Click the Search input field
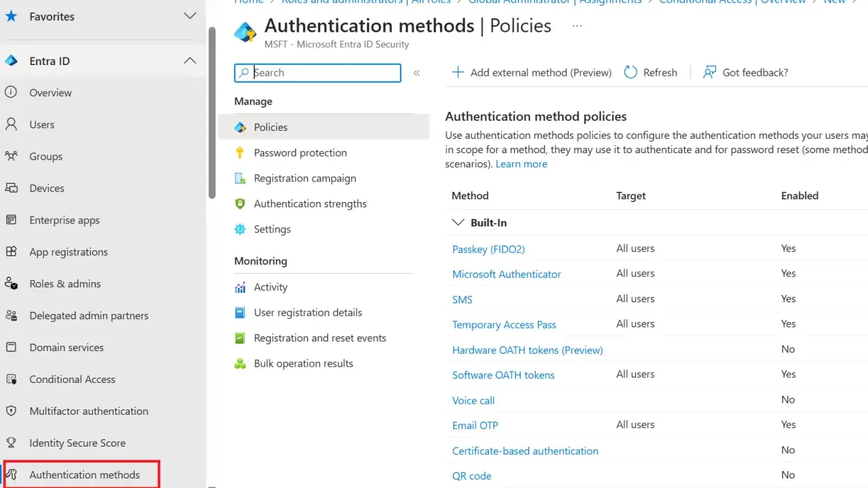 (317, 73)
